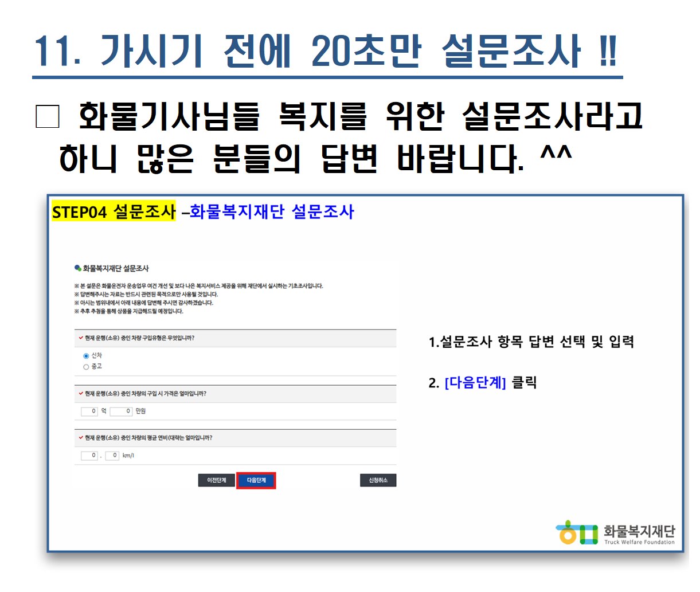Click the square bullet before 화물기사님들

(x=47, y=116)
